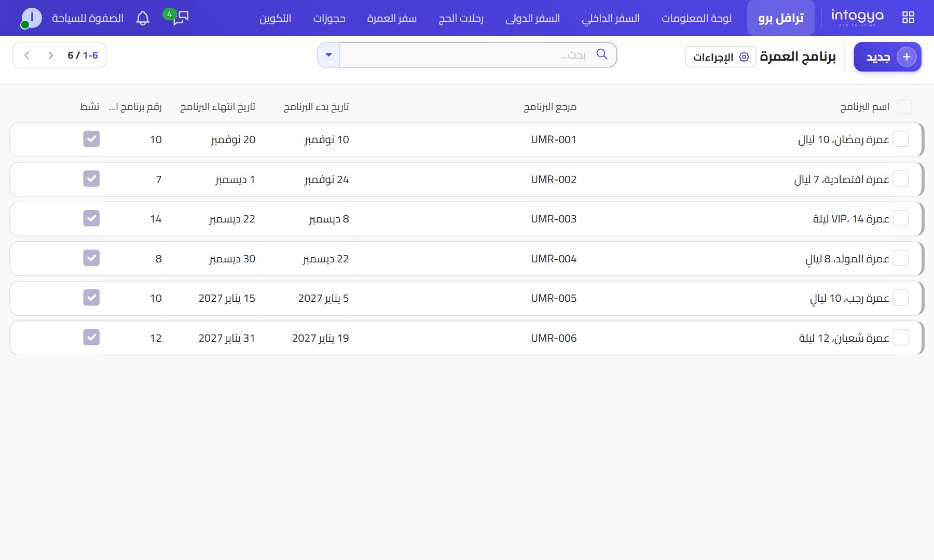934x560 pixels.
Task: Sort by رقم برنامج column header
Action: tap(135, 107)
